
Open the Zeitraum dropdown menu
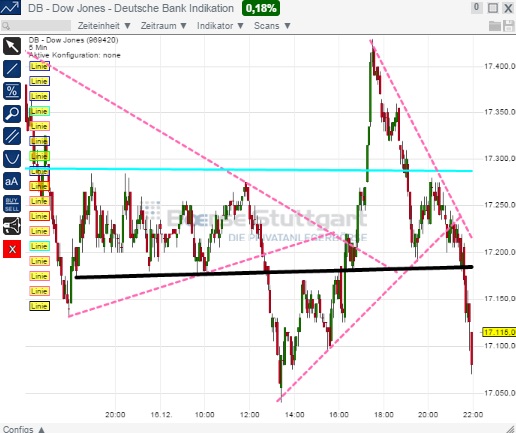point(163,26)
